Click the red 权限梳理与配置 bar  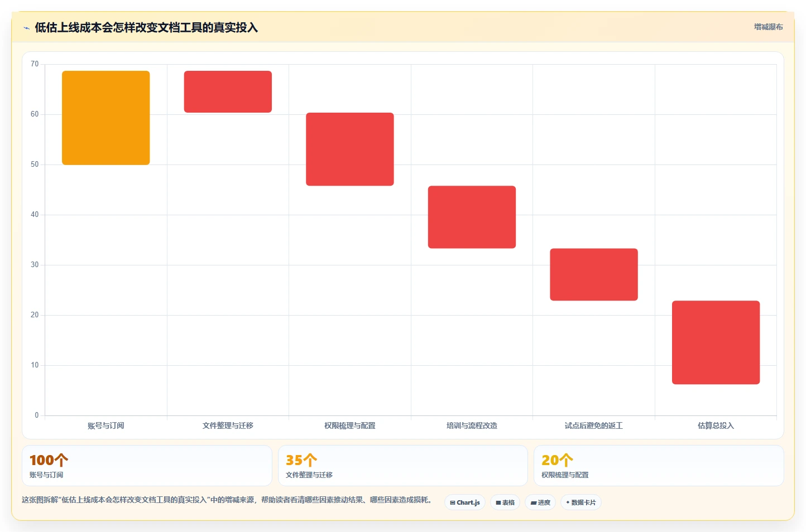point(350,149)
